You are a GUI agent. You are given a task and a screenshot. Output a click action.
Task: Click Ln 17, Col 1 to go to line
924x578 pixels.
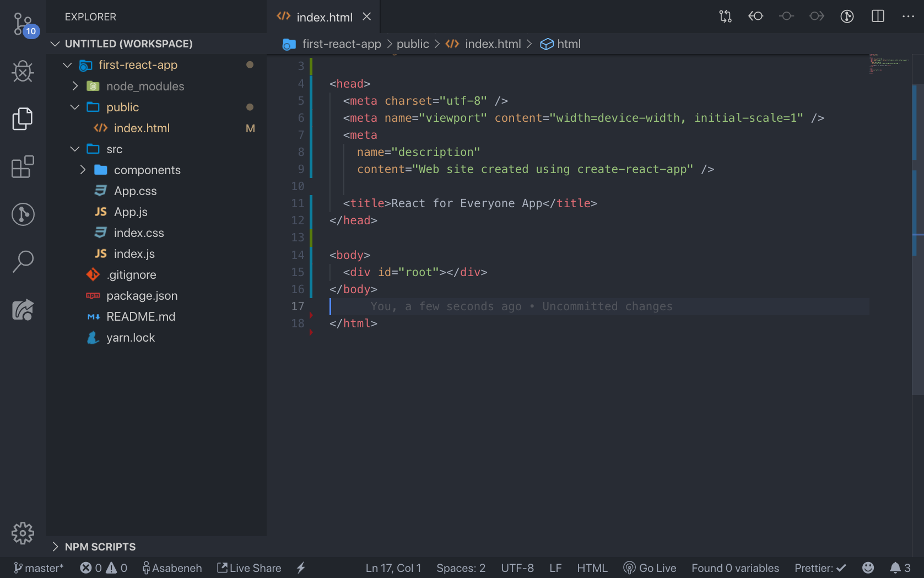393,568
